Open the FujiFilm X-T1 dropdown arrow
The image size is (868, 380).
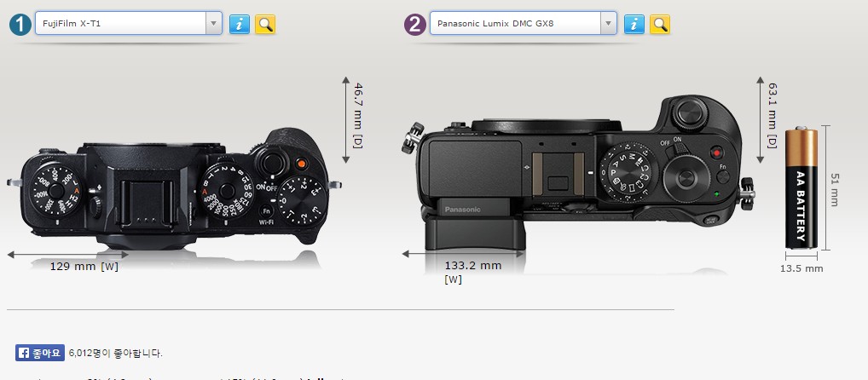[x=214, y=24]
